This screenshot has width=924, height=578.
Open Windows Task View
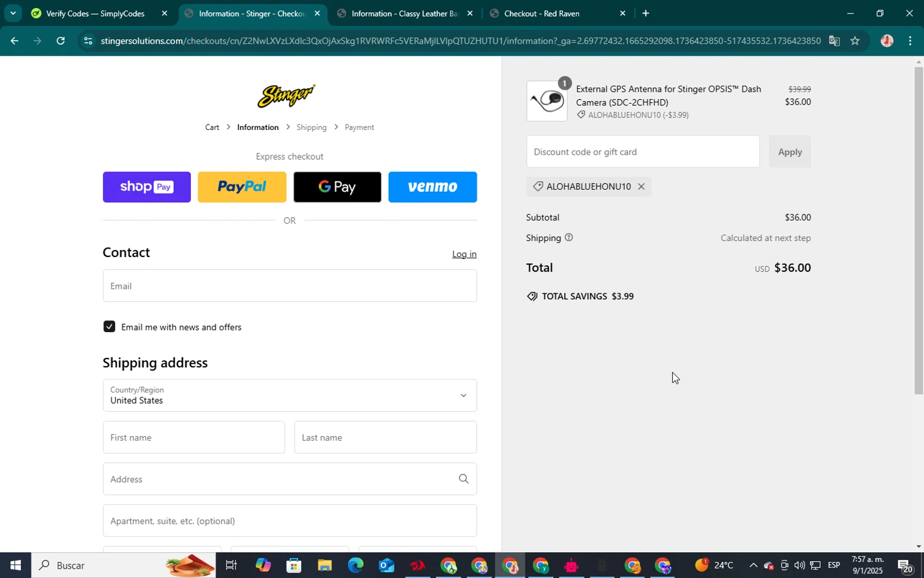[x=232, y=565]
